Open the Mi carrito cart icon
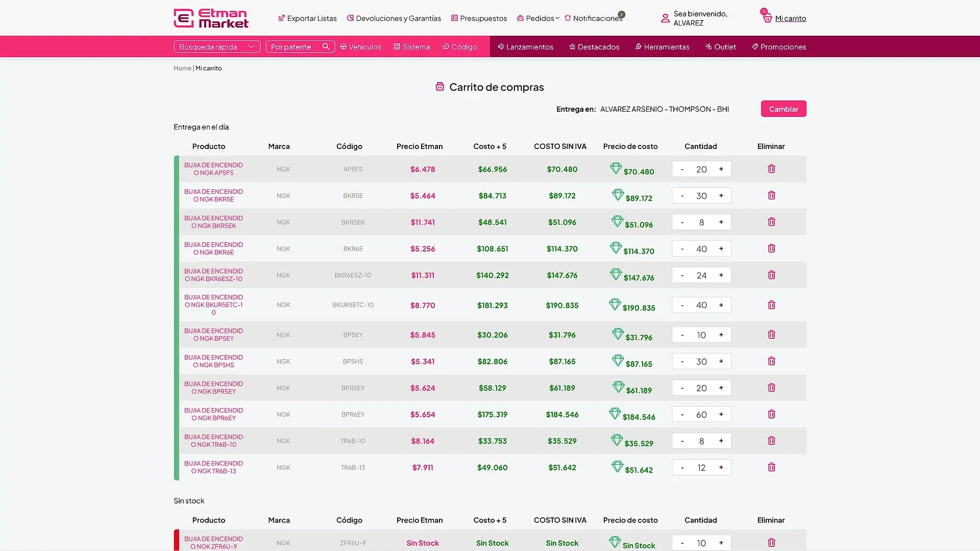This screenshot has width=980, height=551. (x=767, y=18)
